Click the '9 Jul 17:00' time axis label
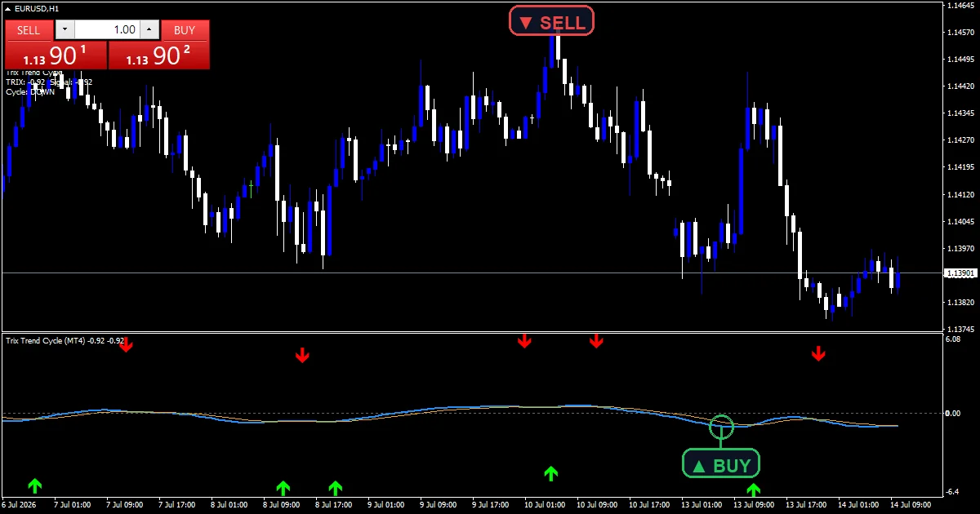 tap(490, 505)
